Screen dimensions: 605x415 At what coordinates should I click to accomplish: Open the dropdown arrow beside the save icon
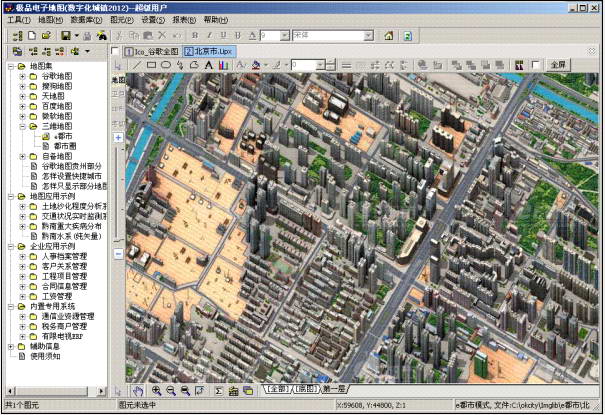(x=76, y=36)
